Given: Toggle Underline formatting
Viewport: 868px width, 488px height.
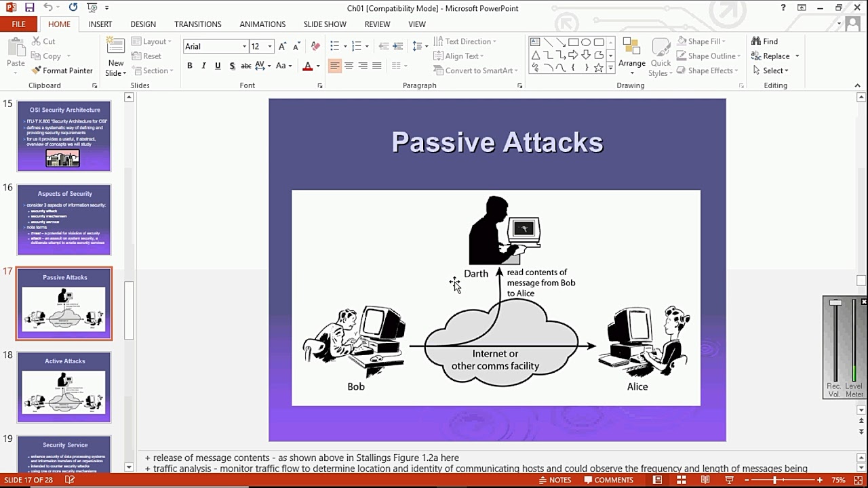Looking at the screenshot, I should pyautogui.click(x=218, y=66).
